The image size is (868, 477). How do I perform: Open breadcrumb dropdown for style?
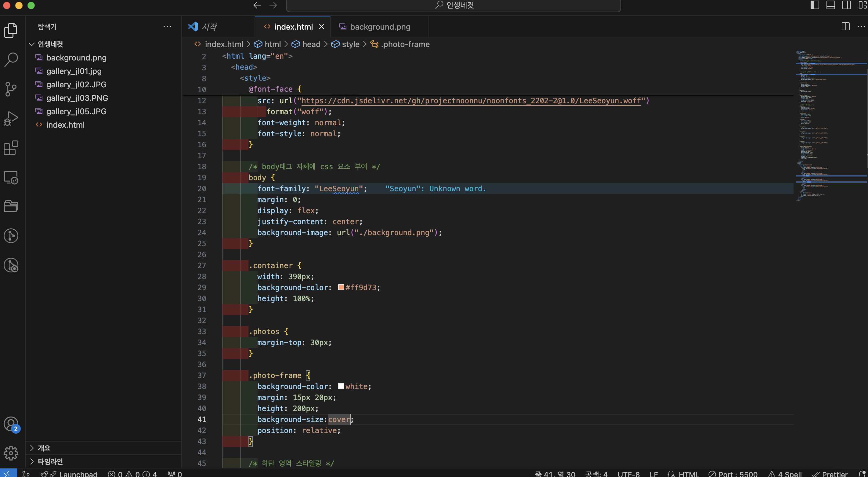tap(345, 44)
